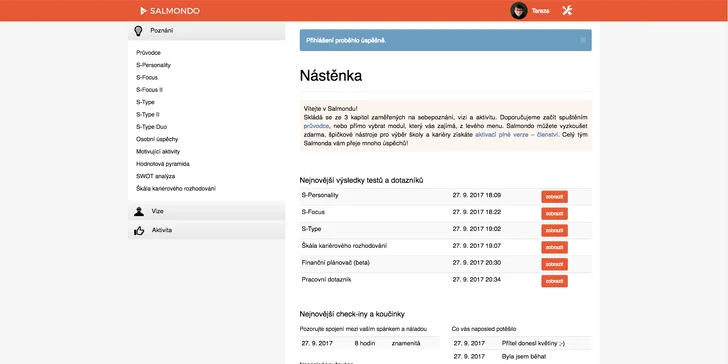Open SWOT analýza in the sidebar
The image size is (728, 364).
click(x=156, y=176)
